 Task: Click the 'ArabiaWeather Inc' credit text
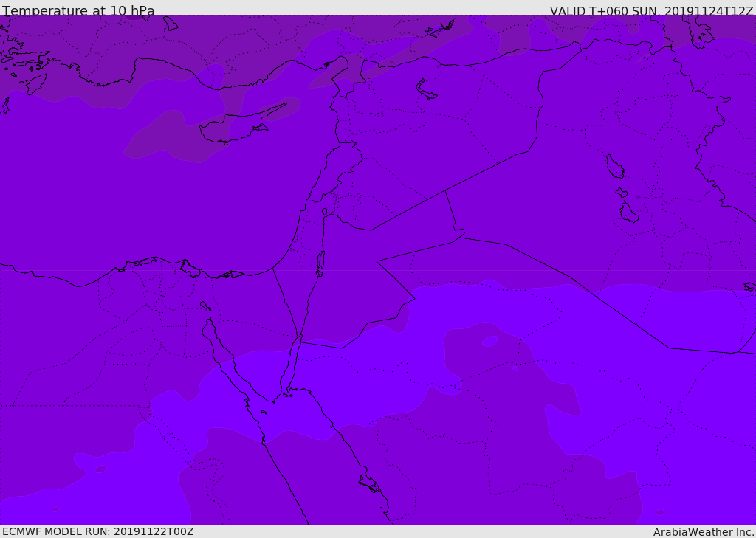pyautogui.click(x=704, y=532)
